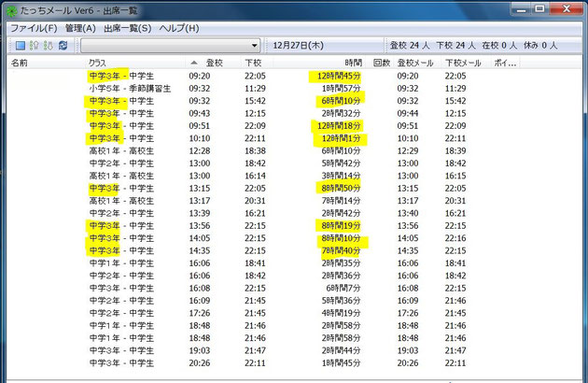Click the 登校 time 17:26 cell
Image resolution: width=588 pixels, height=383 pixels.
click(x=200, y=313)
